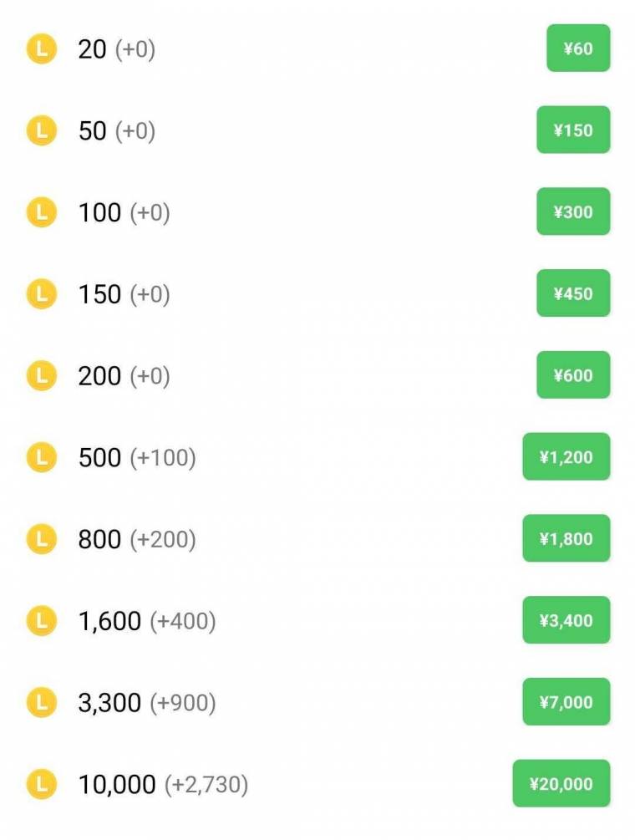
Task: Buy 10,000 coins for ¥20,000
Action: (x=561, y=784)
